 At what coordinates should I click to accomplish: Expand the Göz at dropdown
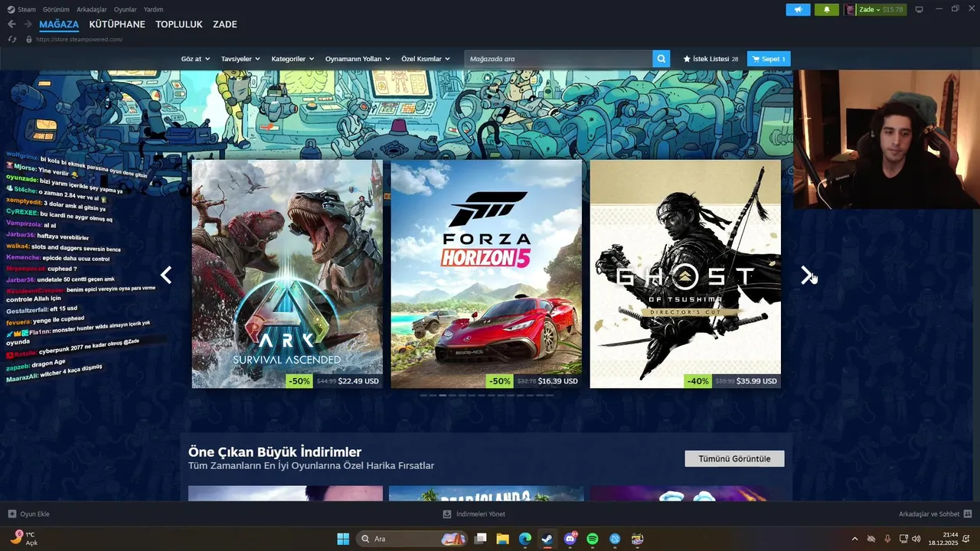pyautogui.click(x=195, y=59)
